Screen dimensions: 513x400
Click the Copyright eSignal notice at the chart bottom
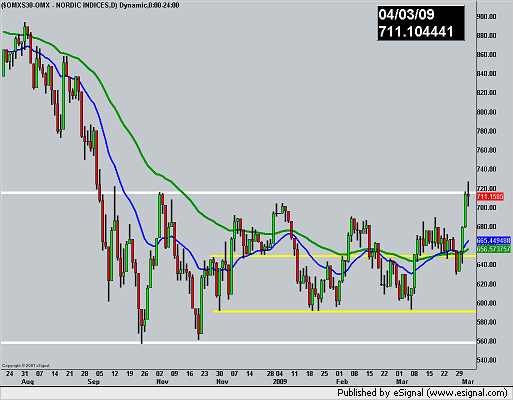pyautogui.click(x=26, y=366)
